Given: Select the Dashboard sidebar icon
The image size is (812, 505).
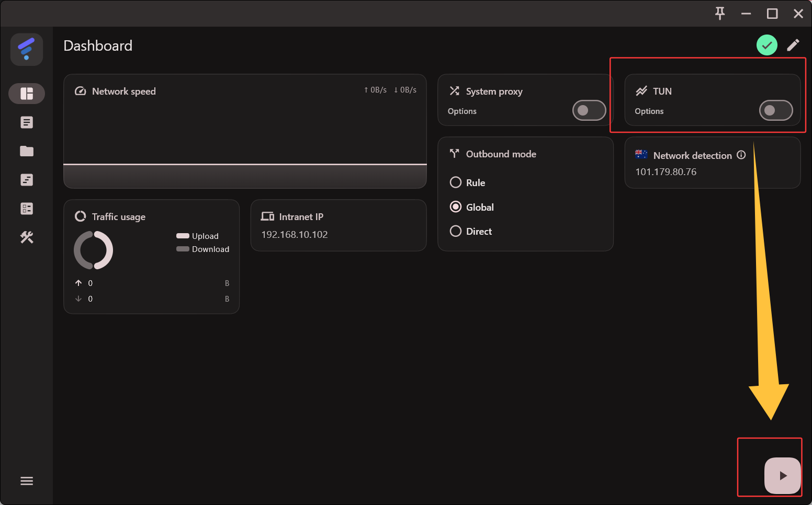Looking at the screenshot, I should coord(27,94).
